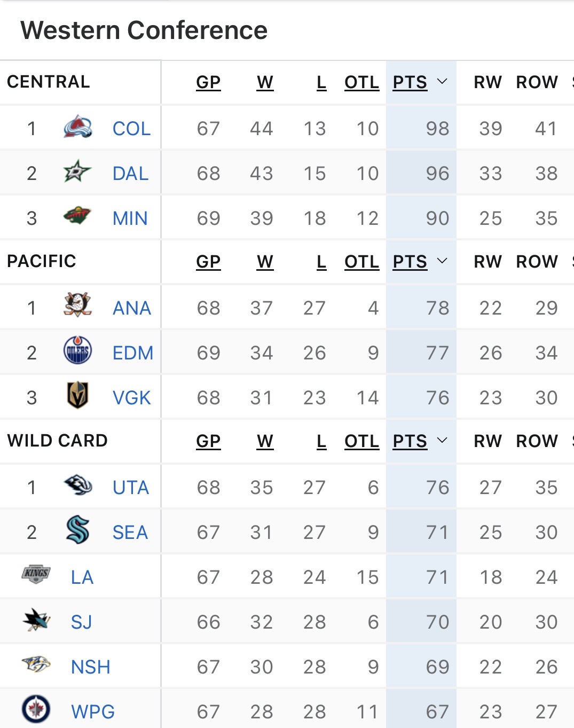Open the UTA team page link
The height and width of the screenshot is (728, 574).
pyautogui.click(x=131, y=488)
